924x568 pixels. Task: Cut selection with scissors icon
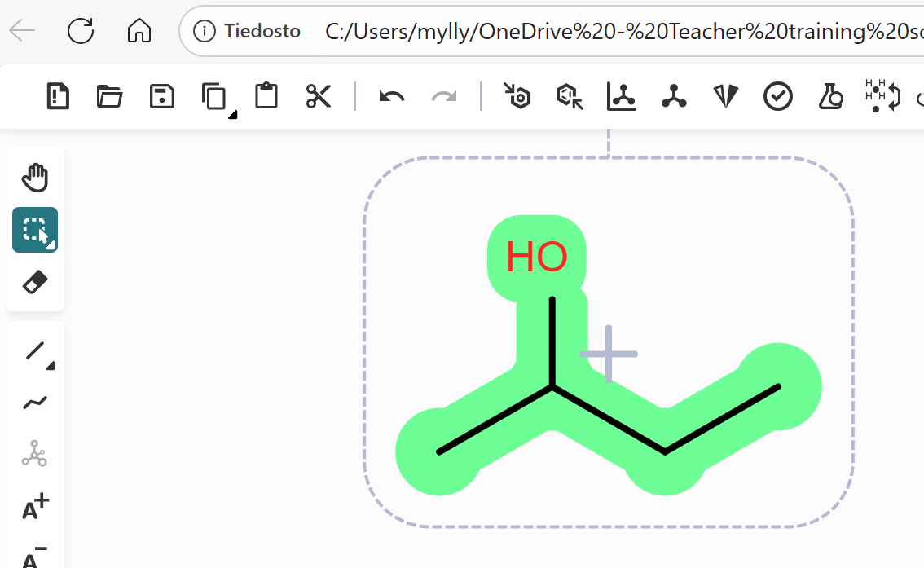[x=319, y=96]
